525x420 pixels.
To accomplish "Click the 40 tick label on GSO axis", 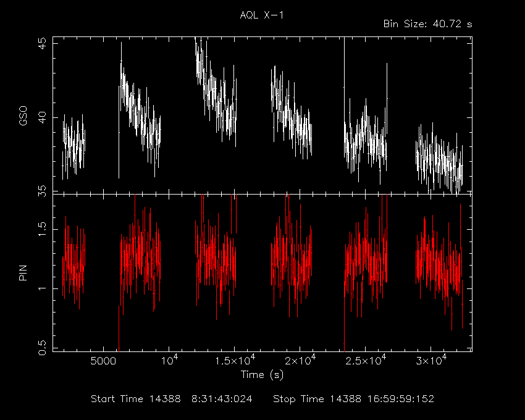I will pos(43,117).
